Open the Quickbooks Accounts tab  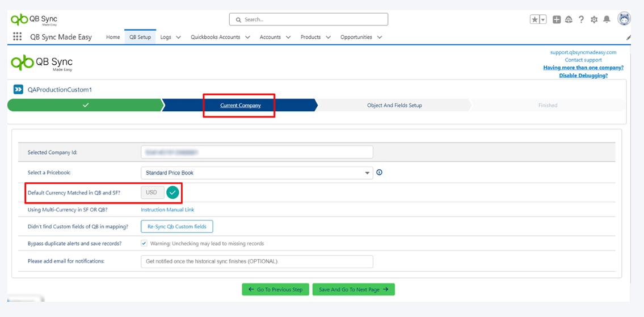pos(215,37)
